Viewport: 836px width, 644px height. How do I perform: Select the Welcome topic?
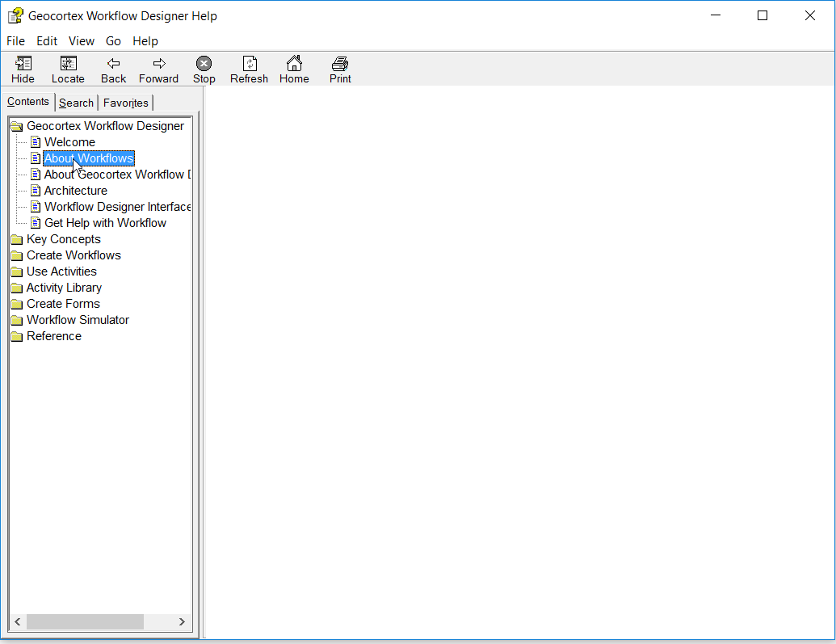[x=69, y=142]
